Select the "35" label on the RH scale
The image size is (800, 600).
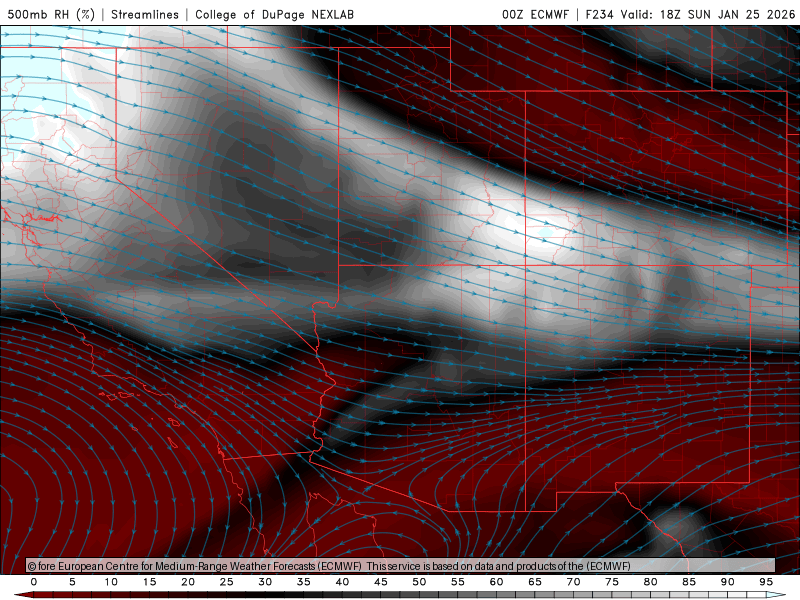[x=304, y=582]
